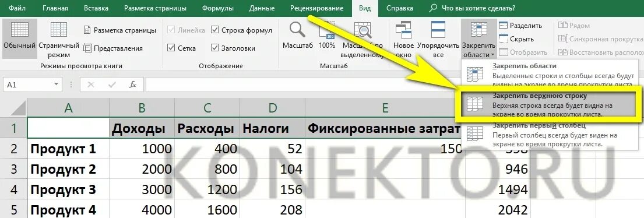Viewport: 644px width, 218px height.
Task: Click the cell with value 208
Action: click(272, 209)
